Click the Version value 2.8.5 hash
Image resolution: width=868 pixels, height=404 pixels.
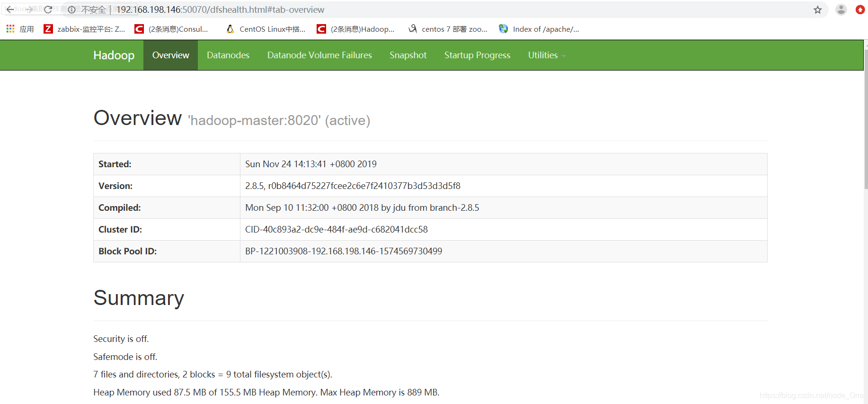(353, 186)
